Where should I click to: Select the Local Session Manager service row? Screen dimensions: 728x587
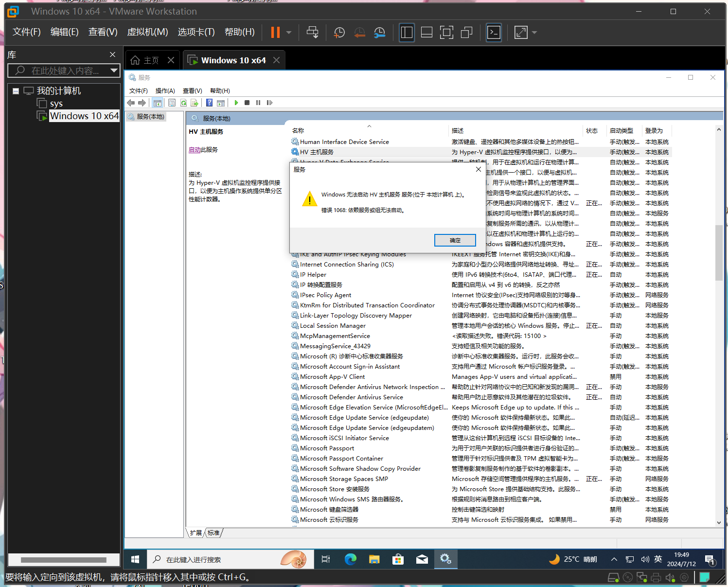(481, 326)
